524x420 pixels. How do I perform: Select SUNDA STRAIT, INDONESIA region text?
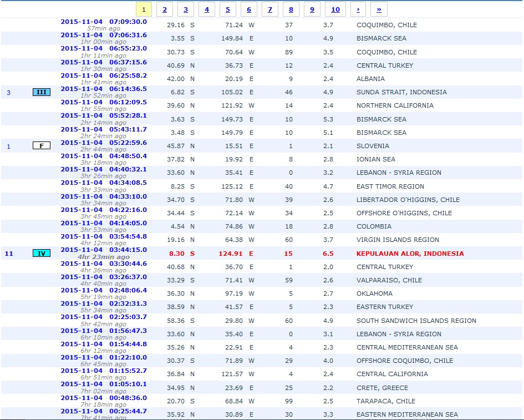click(x=401, y=92)
